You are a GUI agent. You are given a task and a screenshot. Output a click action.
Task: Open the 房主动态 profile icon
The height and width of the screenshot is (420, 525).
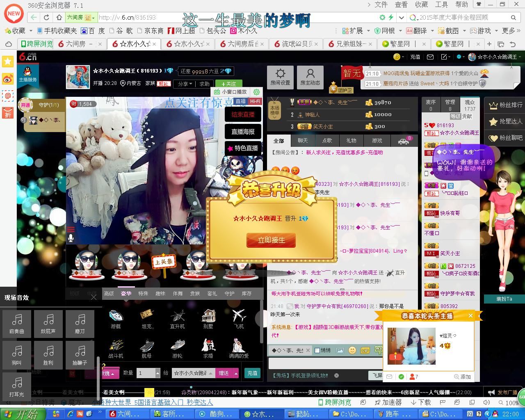[310, 78]
